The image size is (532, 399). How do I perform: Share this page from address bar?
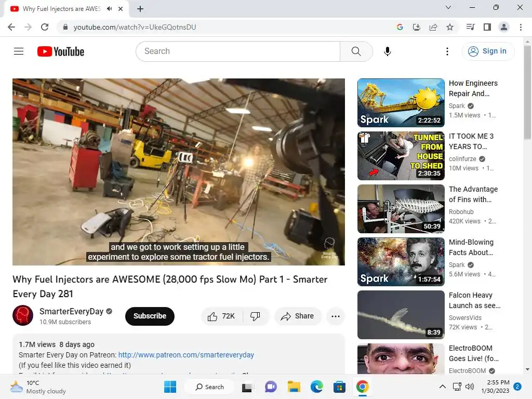tap(433, 27)
